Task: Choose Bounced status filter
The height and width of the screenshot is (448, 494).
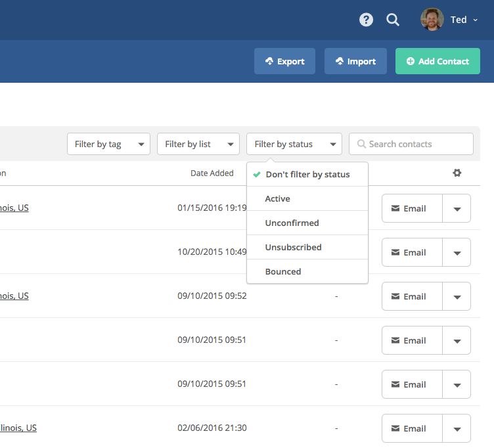Action: [x=283, y=271]
